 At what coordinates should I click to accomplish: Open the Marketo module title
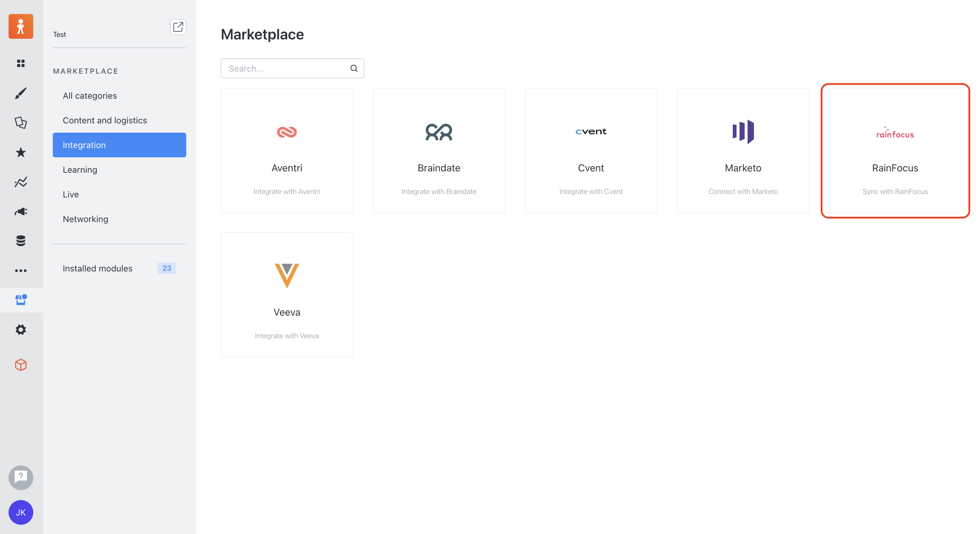[743, 168]
